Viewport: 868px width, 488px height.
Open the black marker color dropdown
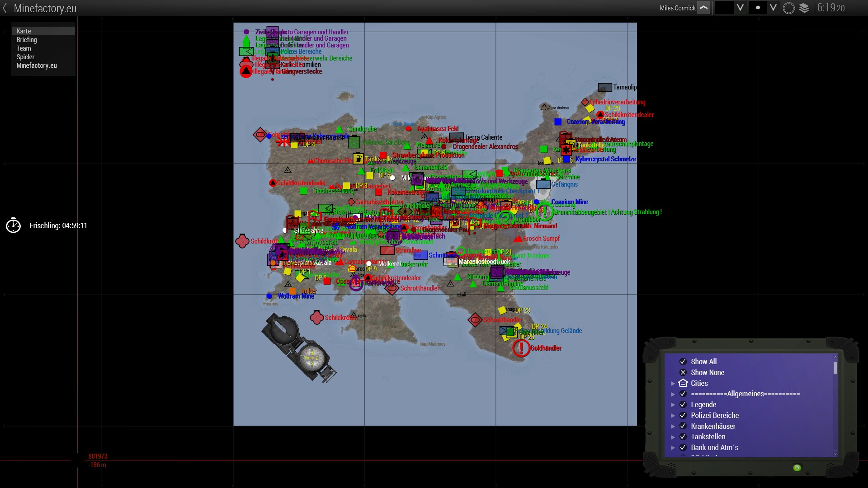pyautogui.click(x=740, y=8)
